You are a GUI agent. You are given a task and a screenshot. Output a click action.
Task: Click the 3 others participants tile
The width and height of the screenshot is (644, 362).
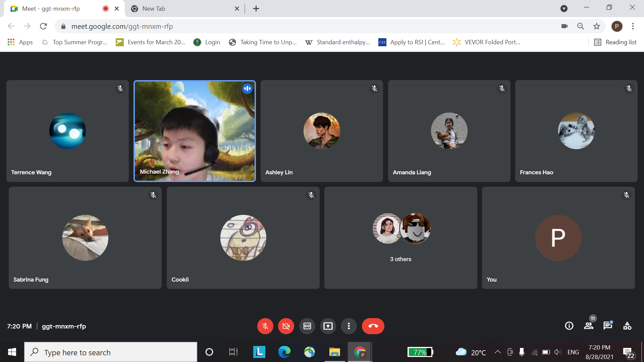tap(400, 238)
